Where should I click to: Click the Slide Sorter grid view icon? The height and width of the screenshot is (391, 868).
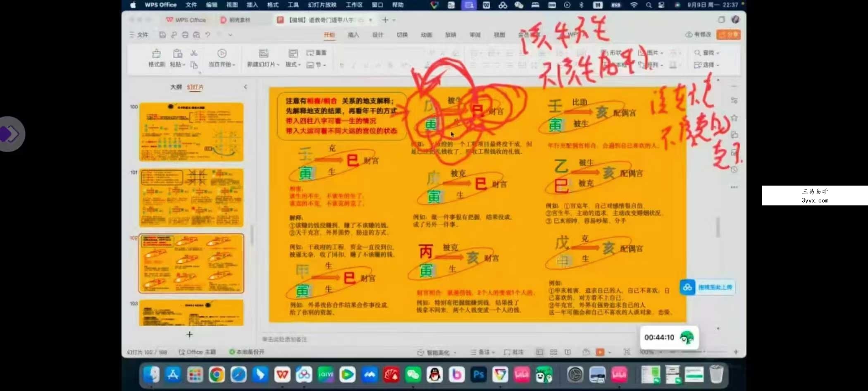[553, 352]
